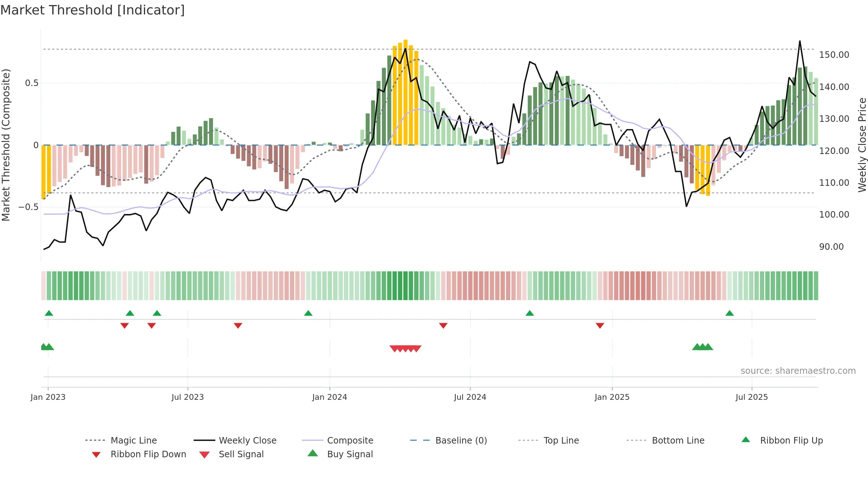This screenshot has height=488, width=868.
Task: Click the Jul 2023 x-axis label
Action: point(188,397)
